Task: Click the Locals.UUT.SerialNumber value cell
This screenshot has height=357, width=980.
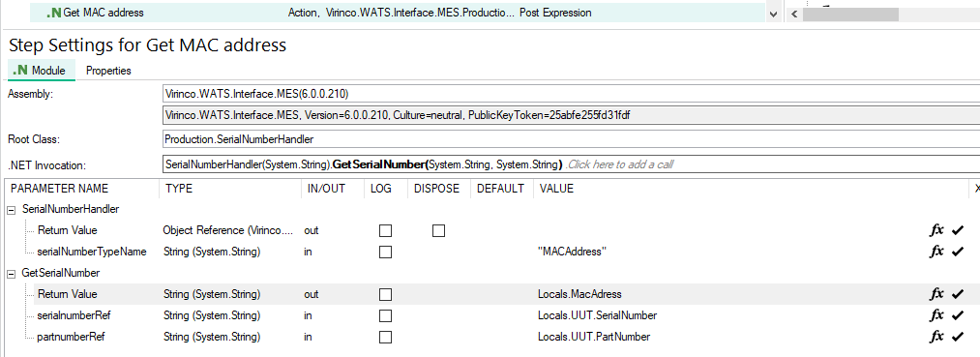Action: 597,315
